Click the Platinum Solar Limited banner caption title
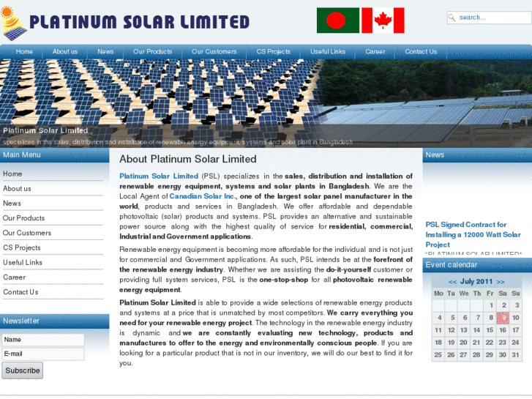Screen dimensions: 532x399 pos(45,130)
